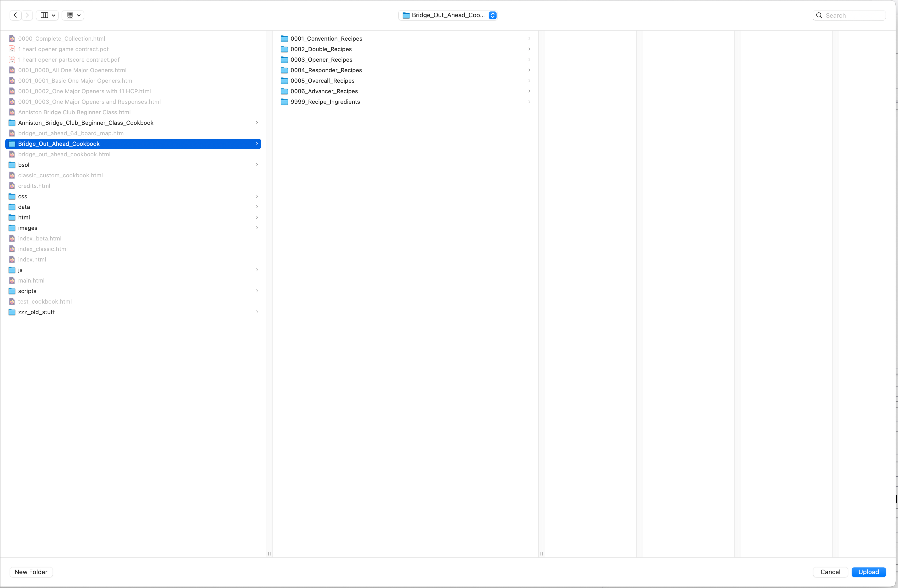Open the item grouping options dropdown
The width and height of the screenshot is (898, 588).
[x=73, y=15]
